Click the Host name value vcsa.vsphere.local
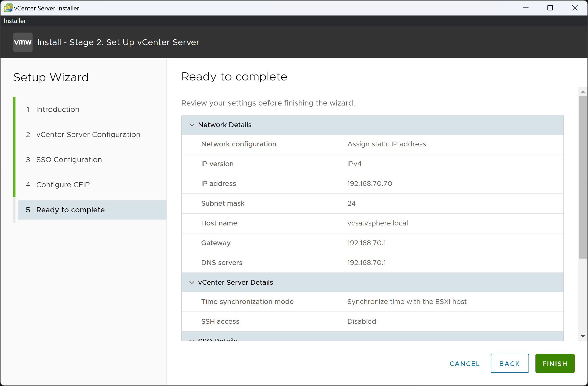 (x=378, y=223)
